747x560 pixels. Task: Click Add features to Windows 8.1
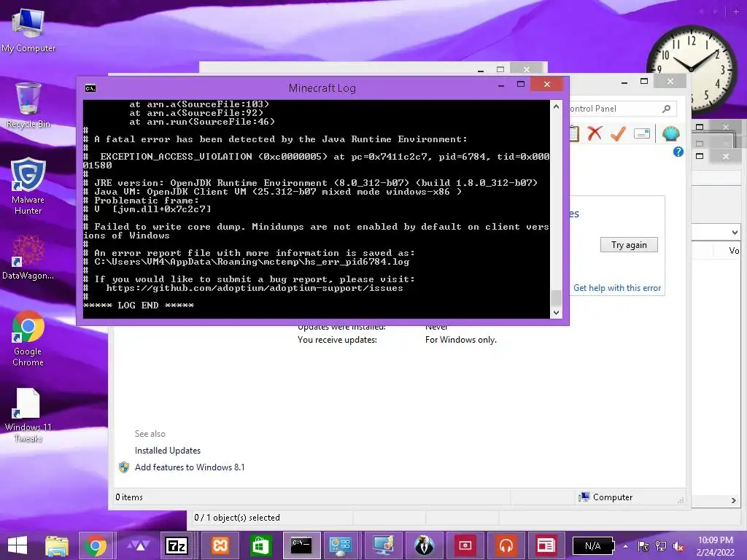point(190,467)
